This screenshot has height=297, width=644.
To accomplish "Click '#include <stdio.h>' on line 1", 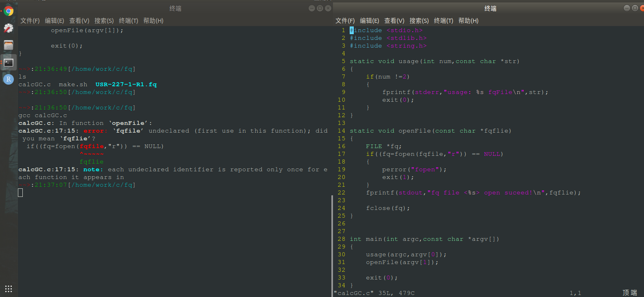I will tap(386, 30).
